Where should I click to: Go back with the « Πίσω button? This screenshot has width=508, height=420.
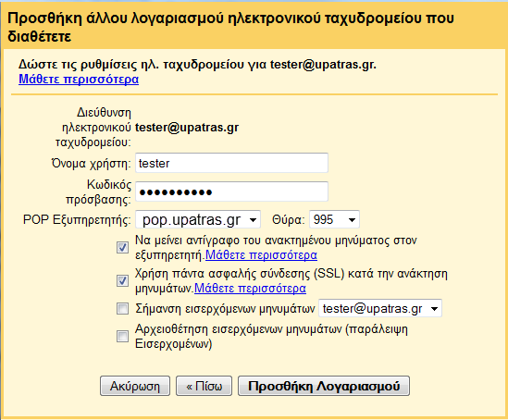(x=204, y=386)
